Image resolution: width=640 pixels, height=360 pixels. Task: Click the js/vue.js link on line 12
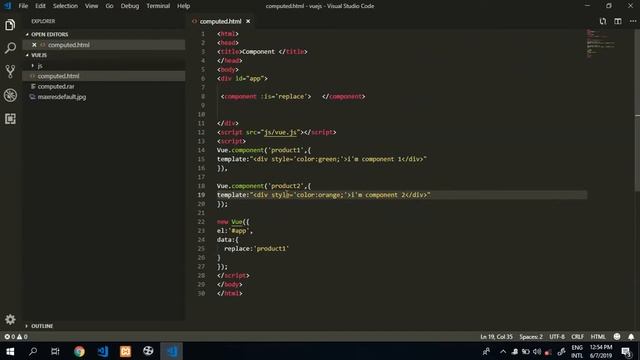pyautogui.click(x=280, y=132)
